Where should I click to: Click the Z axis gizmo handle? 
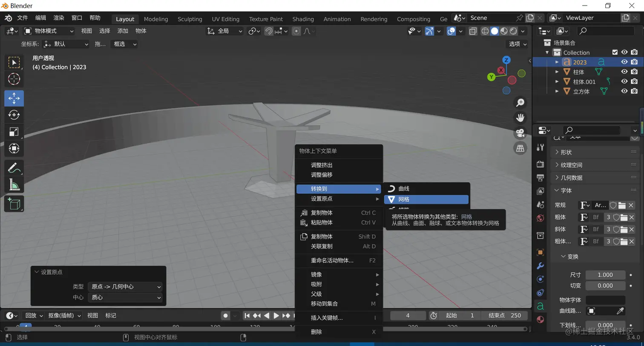click(x=506, y=60)
